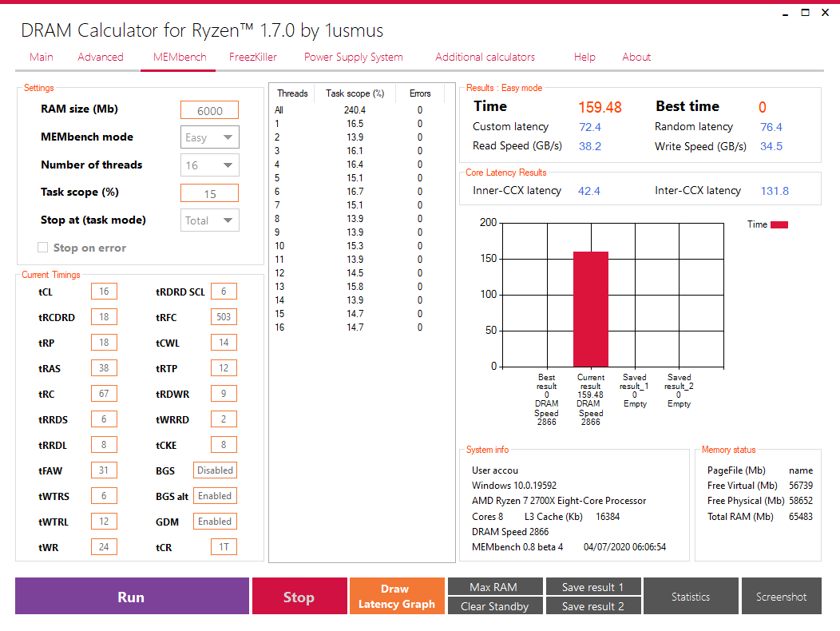Click the tWRRD value 2 field

coord(224,419)
